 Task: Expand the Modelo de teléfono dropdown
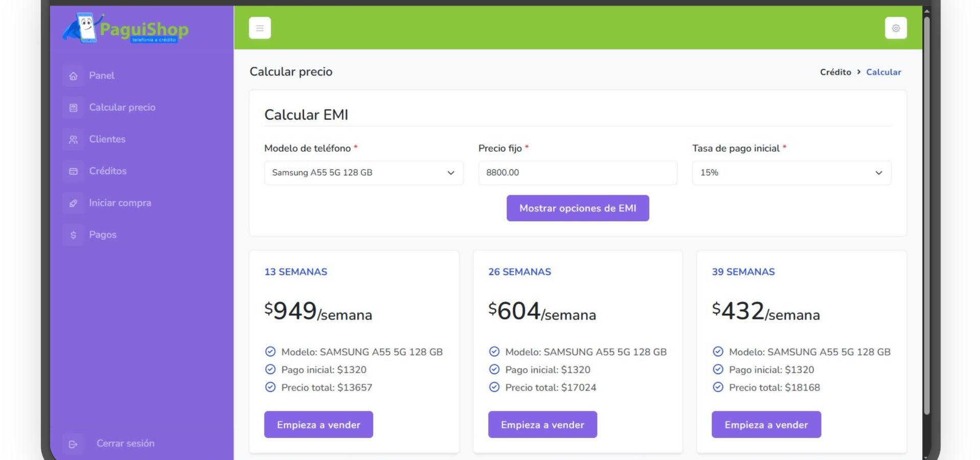point(363,173)
